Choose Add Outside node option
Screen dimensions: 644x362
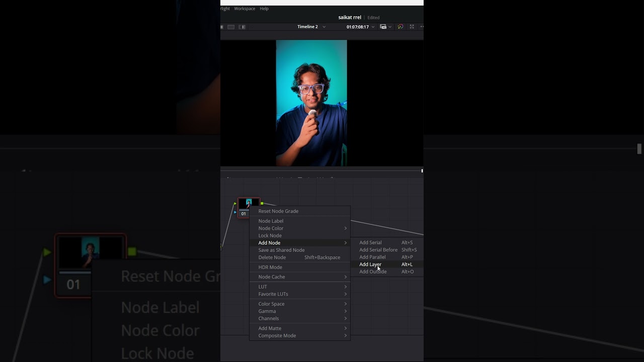(387, 271)
